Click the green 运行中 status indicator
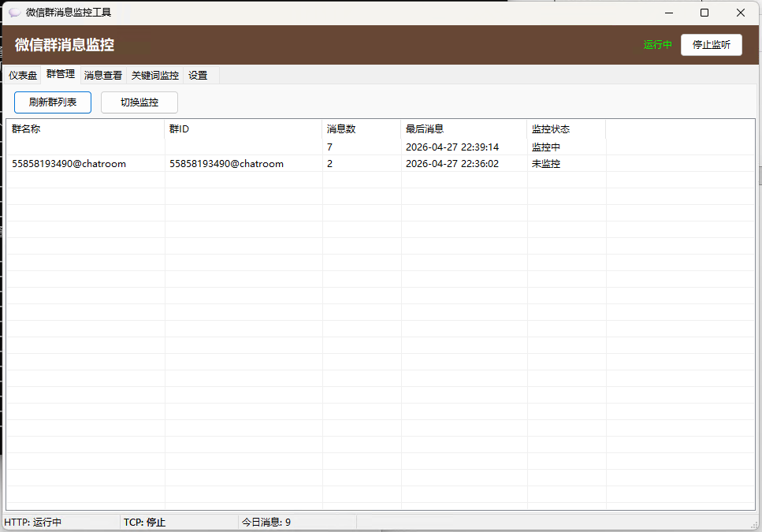762x532 pixels. click(x=657, y=45)
